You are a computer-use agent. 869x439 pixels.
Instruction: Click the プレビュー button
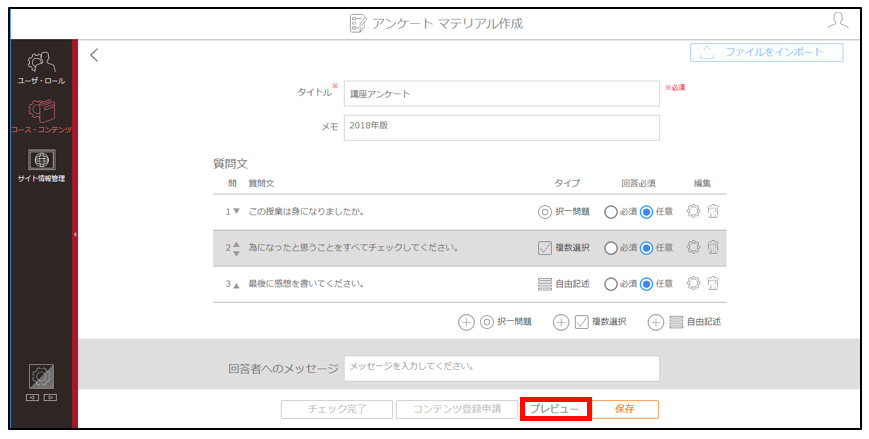pos(555,409)
